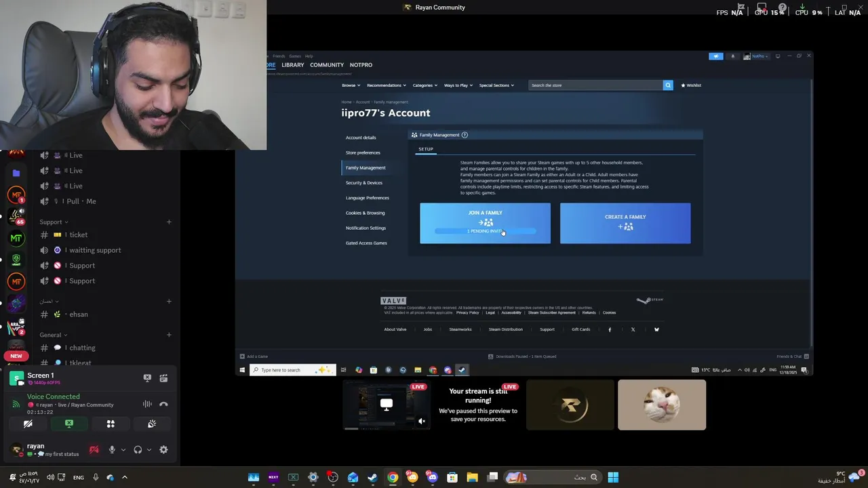The width and height of the screenshot is (868, 488).
Task: Open NotPro account dropdown in Steam
Action: 756,56
